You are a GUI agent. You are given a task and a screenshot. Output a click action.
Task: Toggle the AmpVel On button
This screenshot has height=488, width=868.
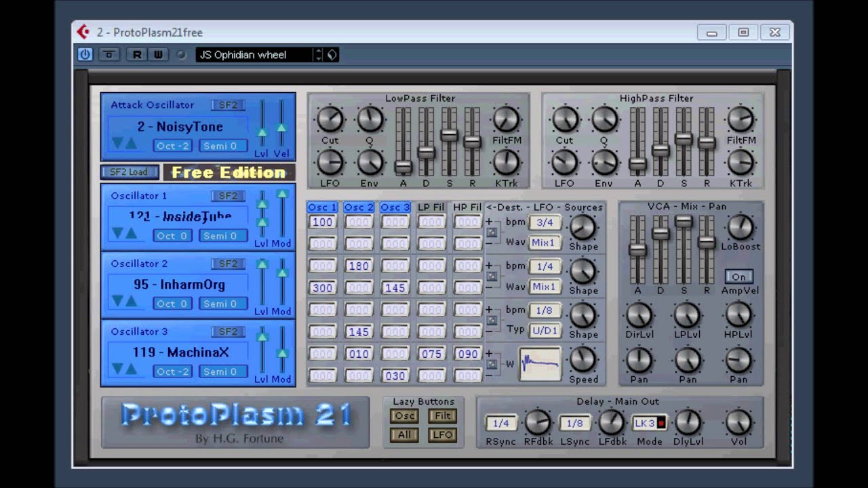coord(738,277)
